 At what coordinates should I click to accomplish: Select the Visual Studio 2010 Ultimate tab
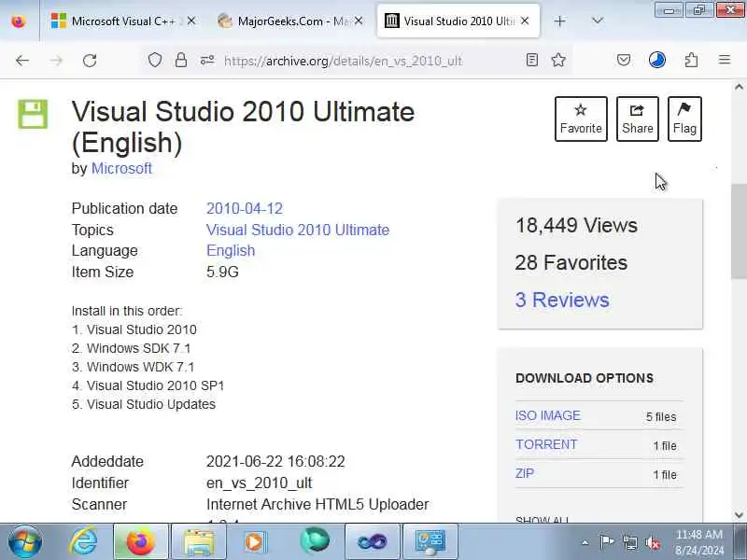[x=458, y=21]
